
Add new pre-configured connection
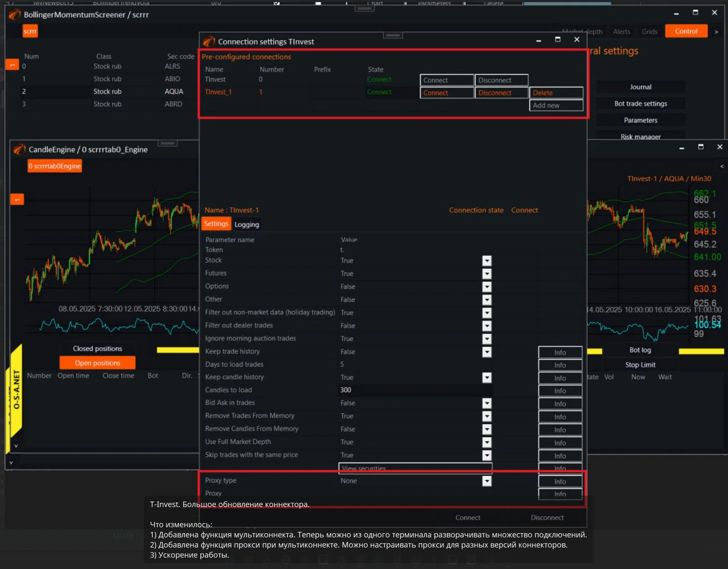point(556,105)
